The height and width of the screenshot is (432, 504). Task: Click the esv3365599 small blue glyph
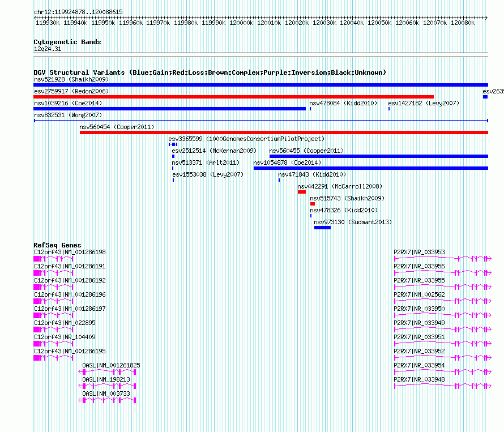pos(173,144)
